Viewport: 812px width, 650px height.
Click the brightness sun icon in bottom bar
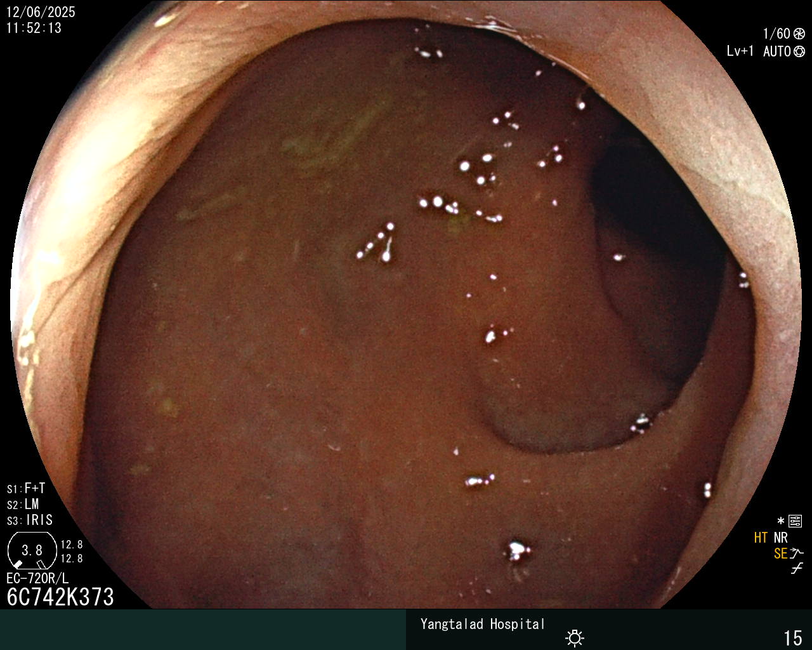575,638
